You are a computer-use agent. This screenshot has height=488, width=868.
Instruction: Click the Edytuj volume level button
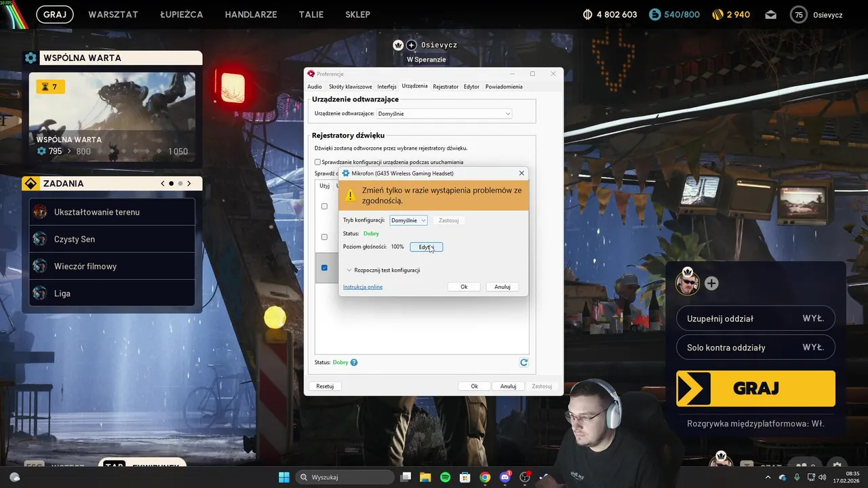point(427,247)
